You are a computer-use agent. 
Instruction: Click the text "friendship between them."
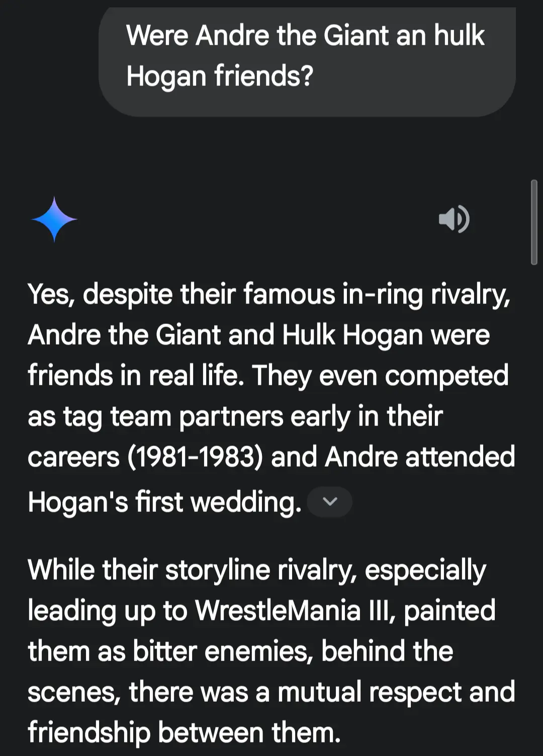184,732
